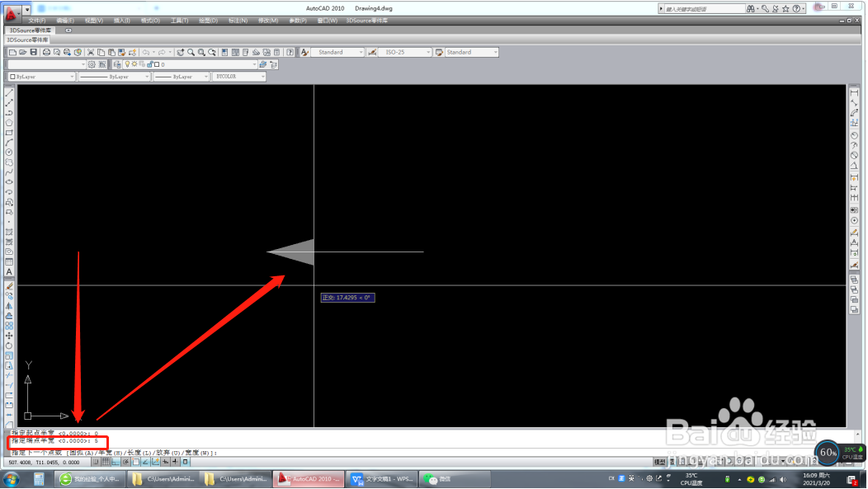Click the 3DSource零件库 toolbar button

(28, 40)
